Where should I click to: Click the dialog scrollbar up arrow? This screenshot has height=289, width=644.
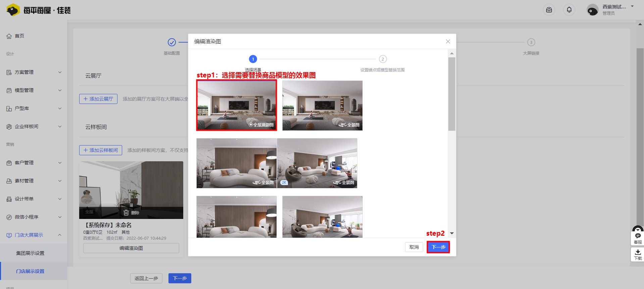[x=452, y=53]
